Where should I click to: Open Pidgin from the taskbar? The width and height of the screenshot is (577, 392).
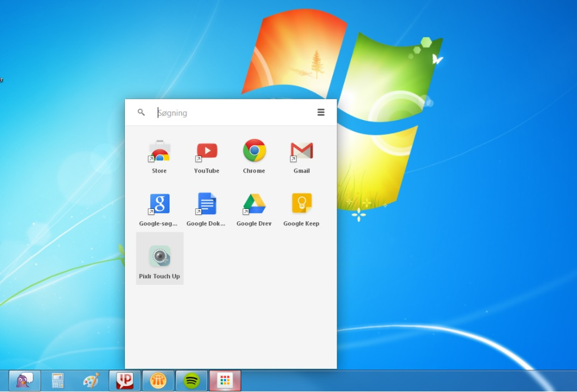pos(25,381)
